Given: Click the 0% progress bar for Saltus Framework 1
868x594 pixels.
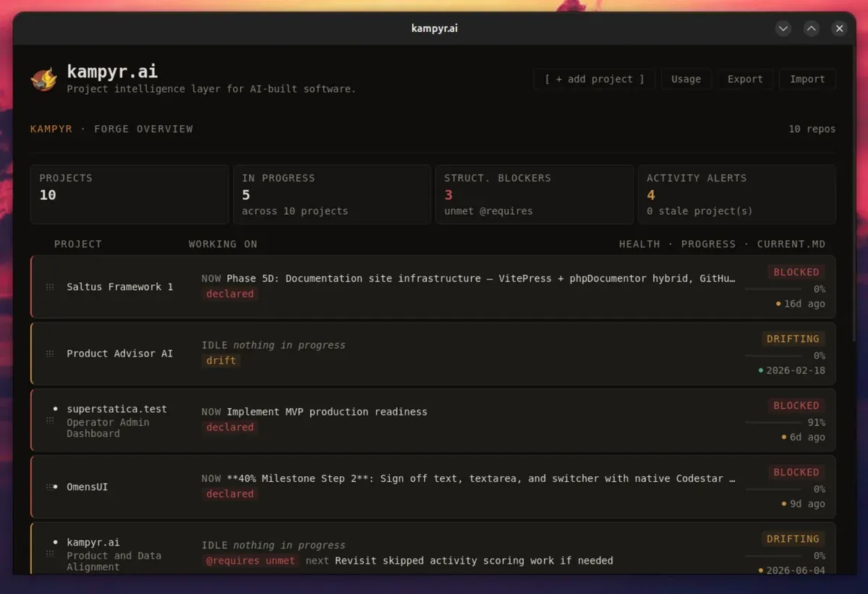Looking at the screenshot, I should tap(773, 289).
